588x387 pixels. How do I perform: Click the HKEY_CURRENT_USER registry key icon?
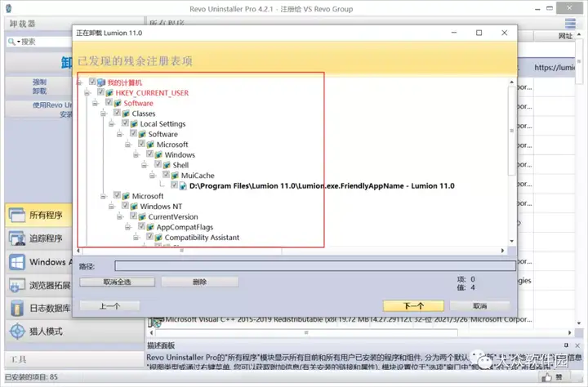(x=109, y=92)
